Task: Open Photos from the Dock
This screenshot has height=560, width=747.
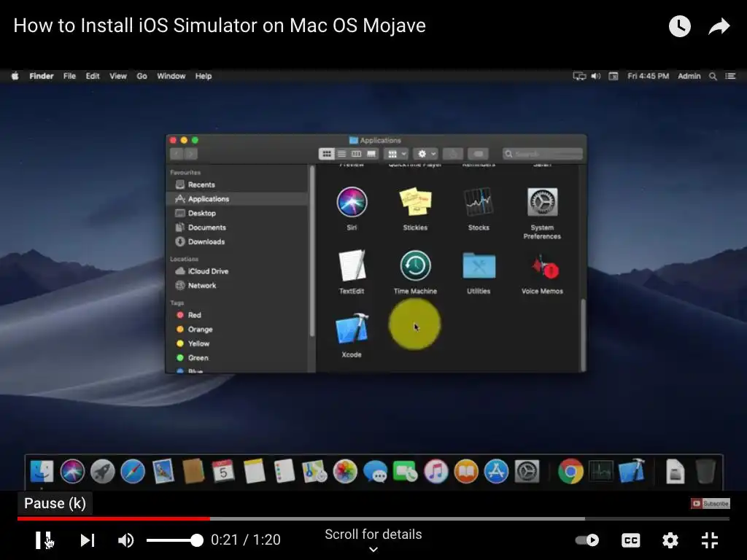Action: click(x=345, y=472)
